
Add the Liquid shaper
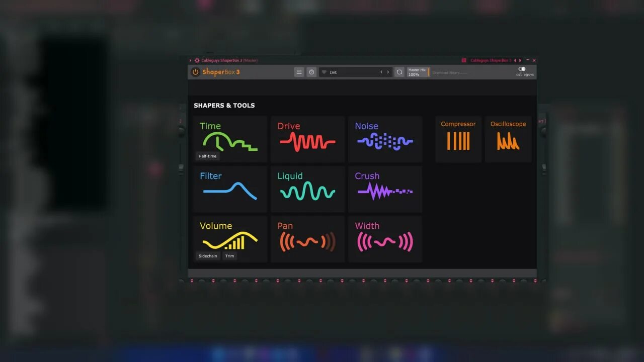point(307,189)
